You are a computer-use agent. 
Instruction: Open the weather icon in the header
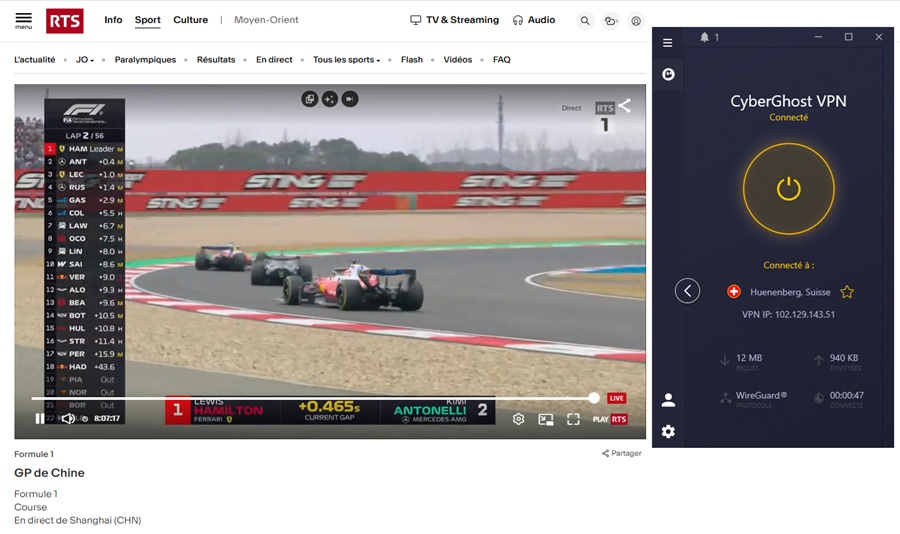click(610, 21)
